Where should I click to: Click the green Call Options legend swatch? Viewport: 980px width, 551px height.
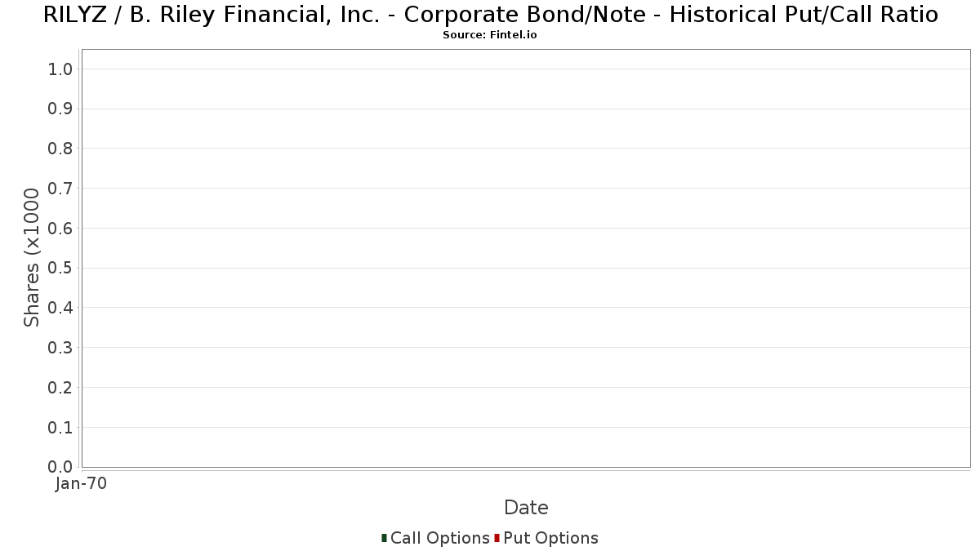point(384,538)
